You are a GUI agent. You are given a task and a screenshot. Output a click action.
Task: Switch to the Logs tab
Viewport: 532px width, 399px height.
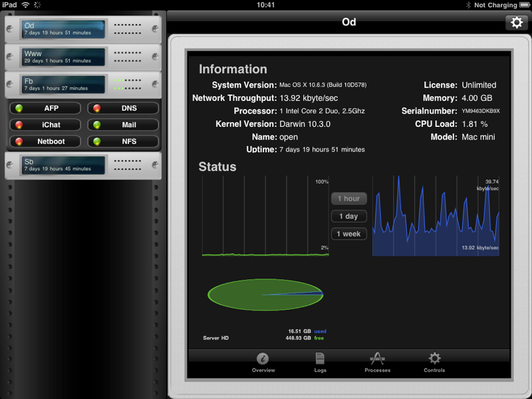(x=320, y=362)
